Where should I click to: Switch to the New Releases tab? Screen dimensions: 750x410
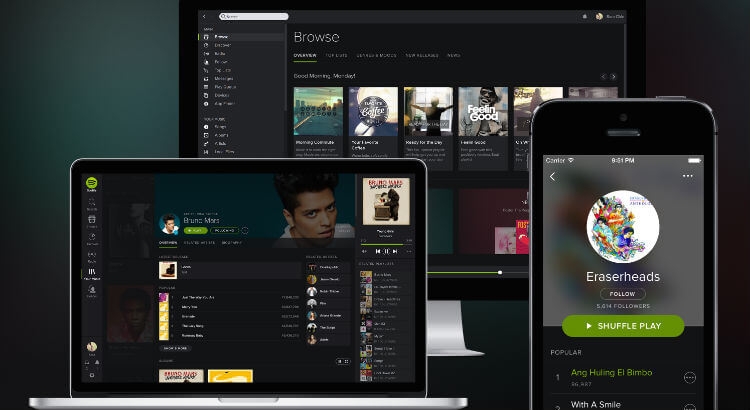[x=422, y=55]
